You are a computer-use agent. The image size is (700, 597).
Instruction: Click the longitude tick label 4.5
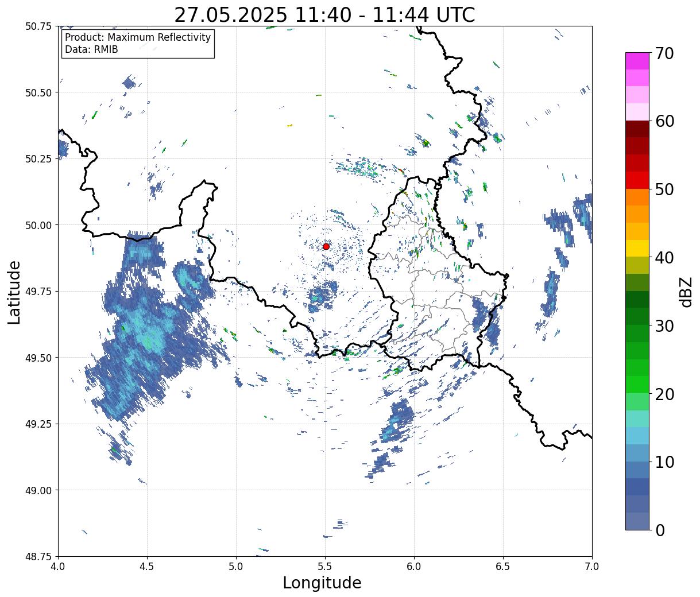pos(147,567)
